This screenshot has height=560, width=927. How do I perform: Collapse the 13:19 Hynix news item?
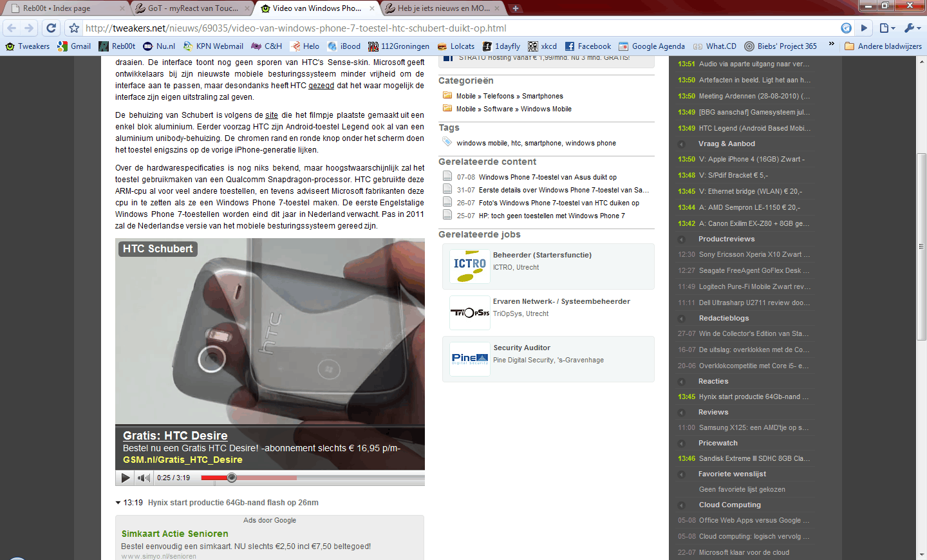(118, 503)
